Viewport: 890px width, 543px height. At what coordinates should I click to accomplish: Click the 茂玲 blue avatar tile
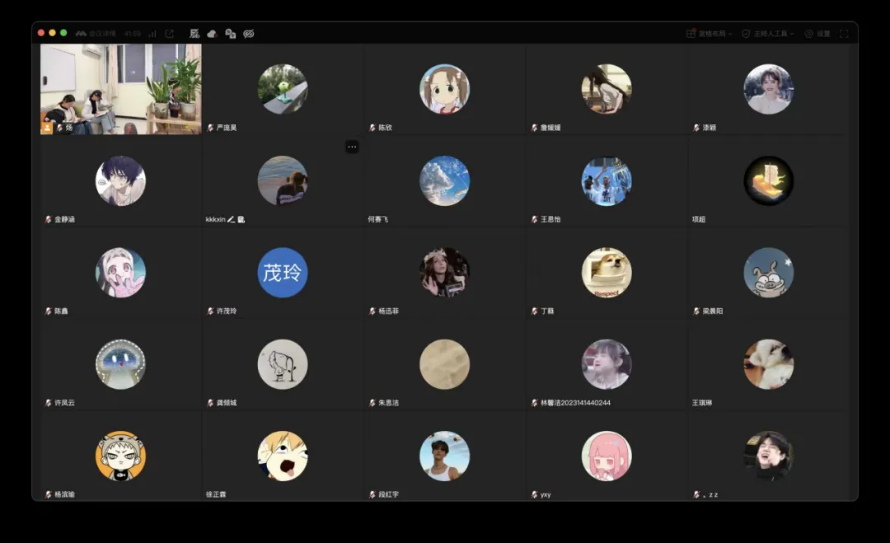(x=283, y=272)
